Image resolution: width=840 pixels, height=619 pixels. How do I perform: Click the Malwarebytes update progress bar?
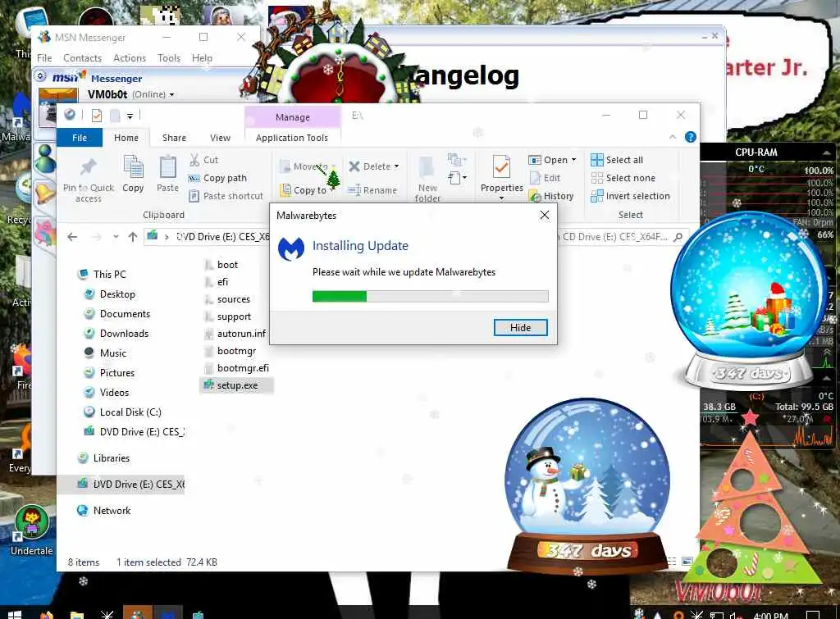(x=430, y=296)
